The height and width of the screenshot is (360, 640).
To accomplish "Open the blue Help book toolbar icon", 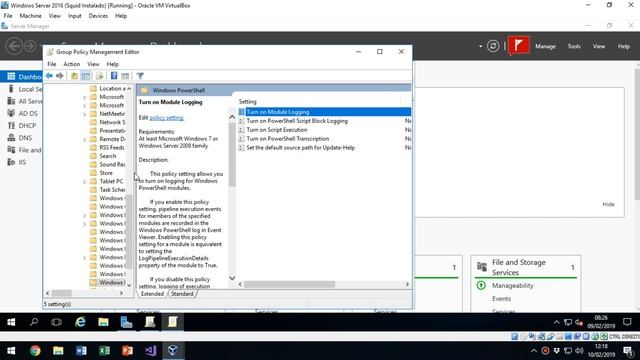I will [114, 76].
